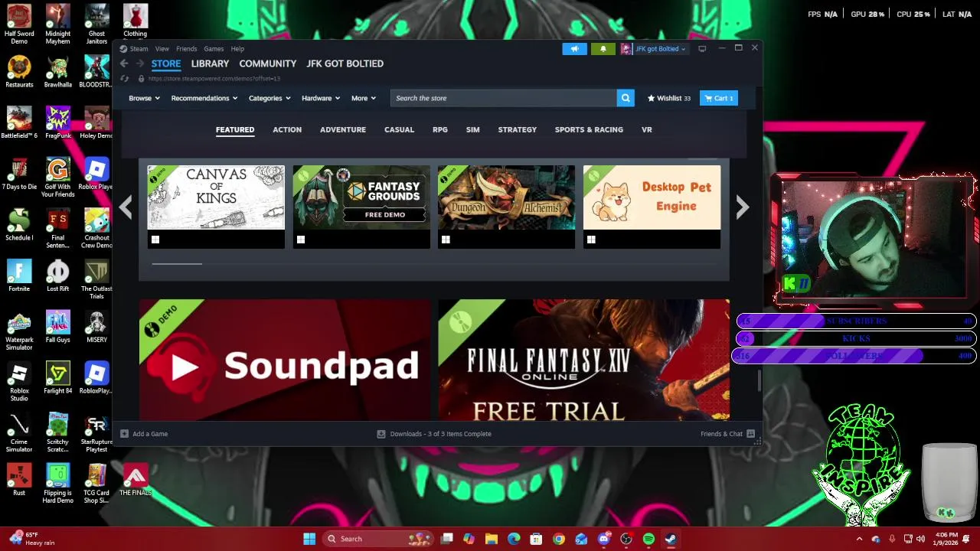Select the Rust desktop shortcut
Screen dimensions: 980x551
click(x=19, y=480)
